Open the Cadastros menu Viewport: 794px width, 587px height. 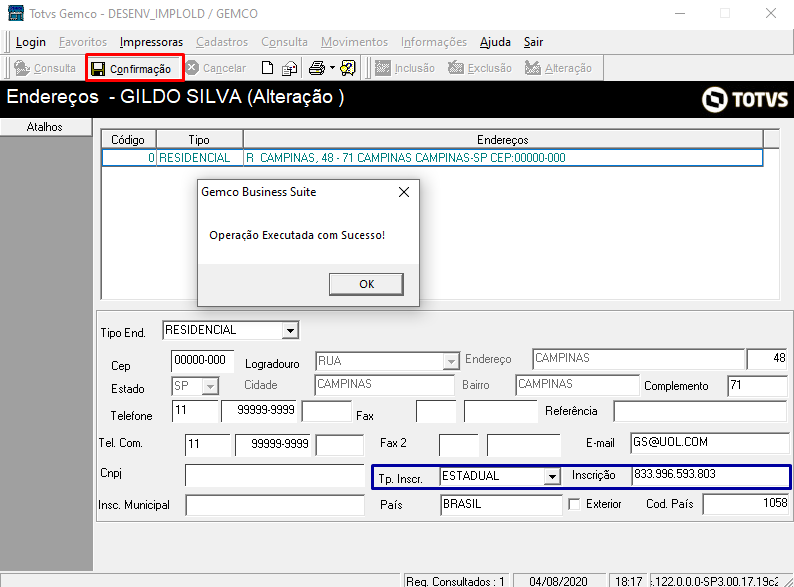pos(222,42)
